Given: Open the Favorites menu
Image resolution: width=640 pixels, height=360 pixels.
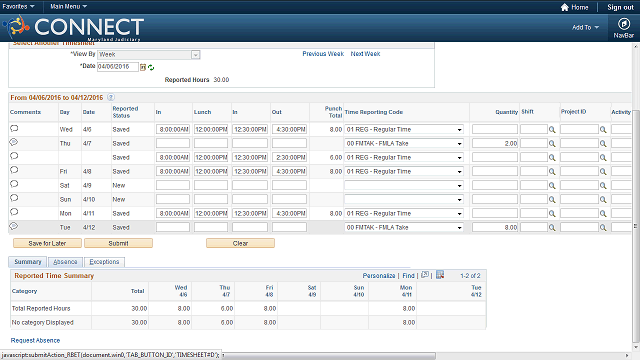Looking at the screenshot, I should tap(18, 7).
